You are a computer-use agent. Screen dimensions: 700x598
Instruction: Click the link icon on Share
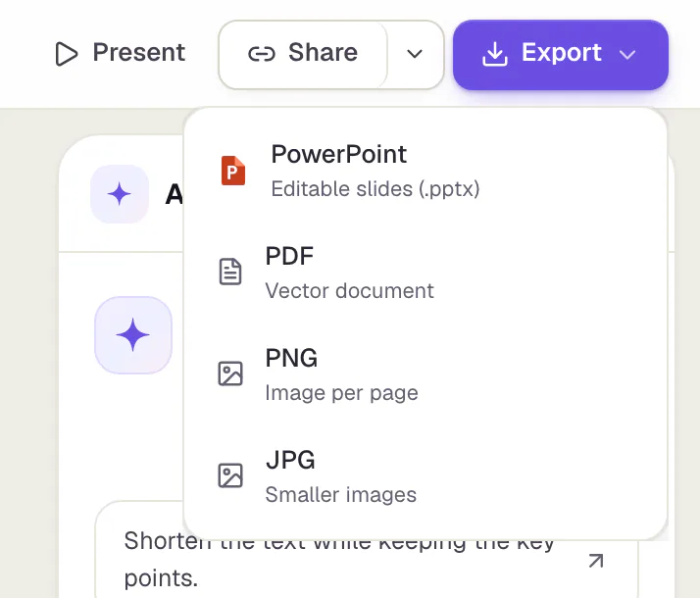pyautogui.click(x=262, y=55)
